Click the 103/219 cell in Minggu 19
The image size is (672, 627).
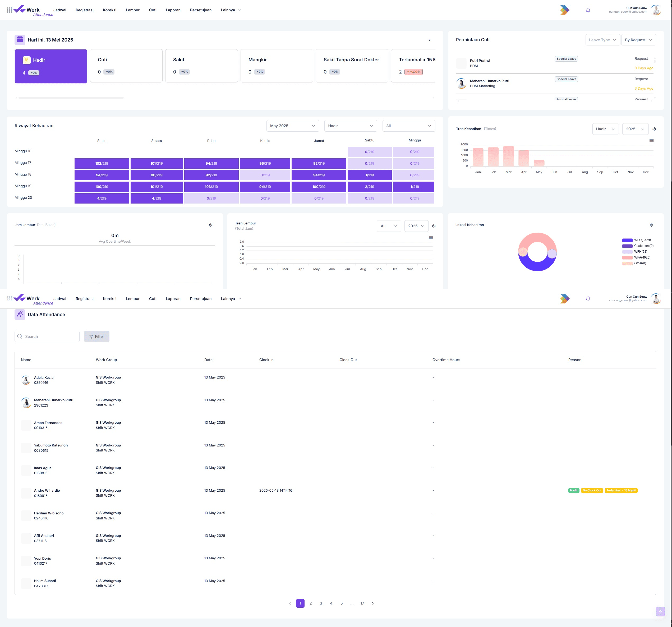coord(211,187)
